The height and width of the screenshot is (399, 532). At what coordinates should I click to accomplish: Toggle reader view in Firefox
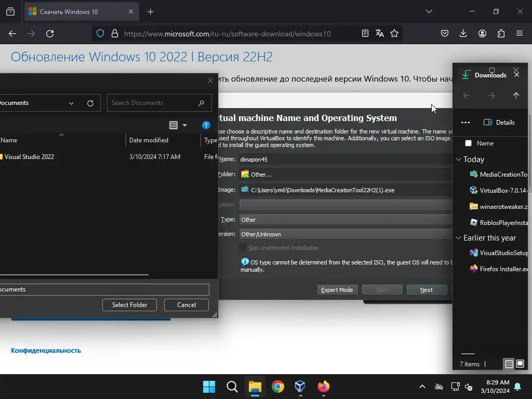click(365, 33)
